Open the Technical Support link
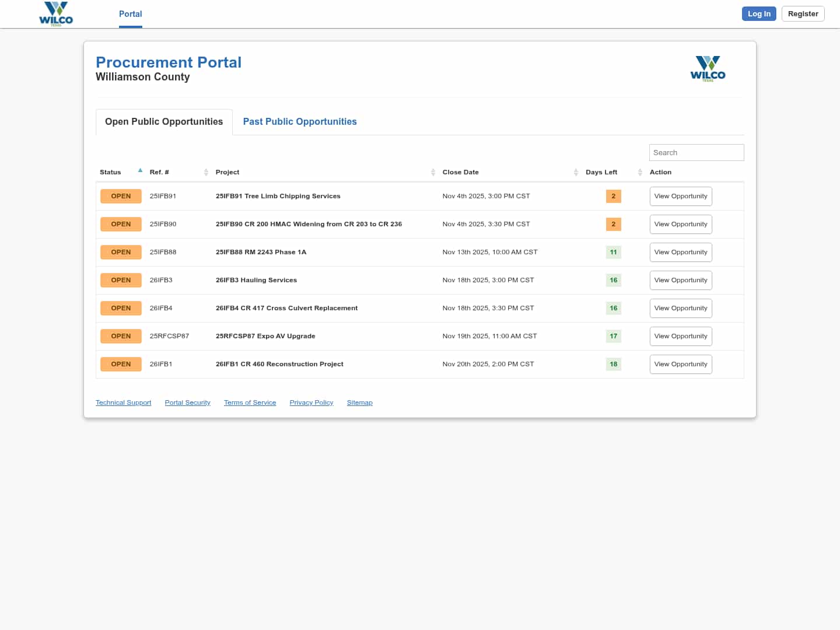The image size is (840, 630). (x=123, y=402)
